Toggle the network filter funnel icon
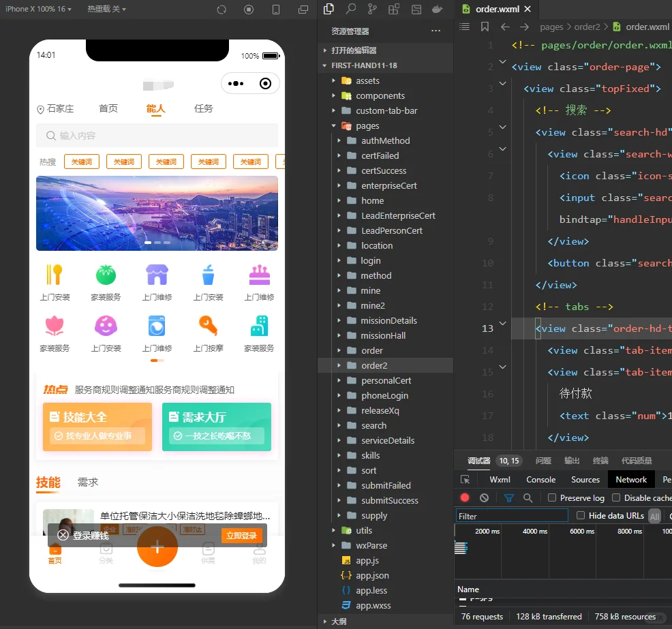 508,498
